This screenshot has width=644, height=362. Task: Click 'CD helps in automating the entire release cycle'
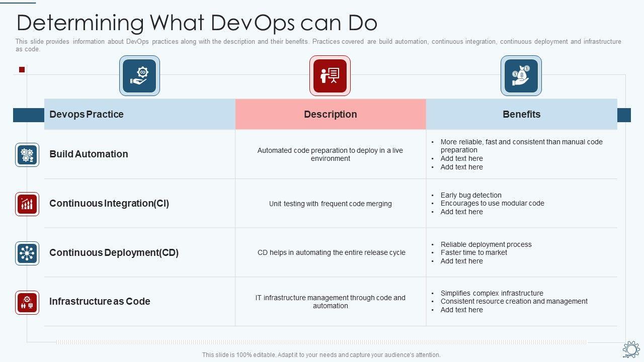pyautogui.click(x=332, y=252)
